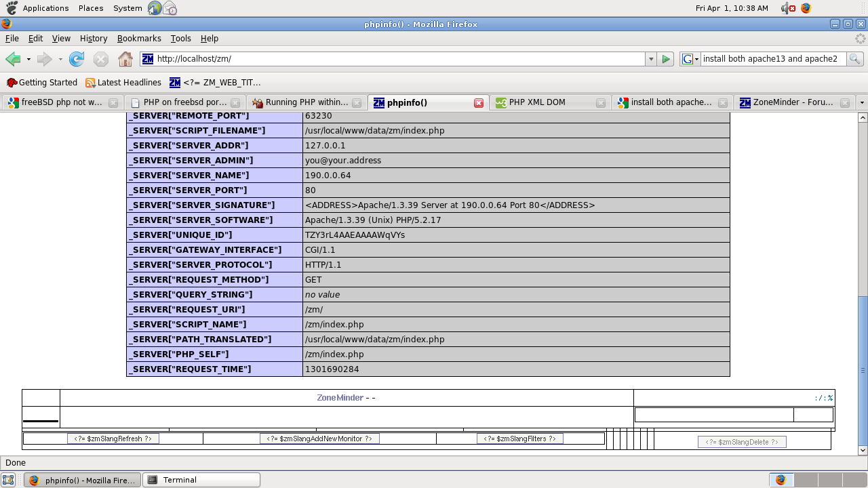The height and width of the screenshot is (488, 868).
Task: Open the Latest Headlines feed bookmark
Action: pyautogui.click(x=123, y=83)
